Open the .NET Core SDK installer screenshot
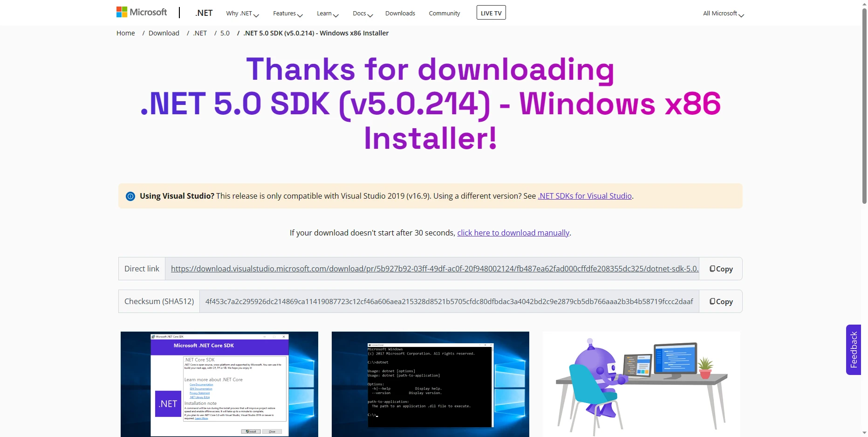This screenshot has height=437, width=868. pos(219,384)
